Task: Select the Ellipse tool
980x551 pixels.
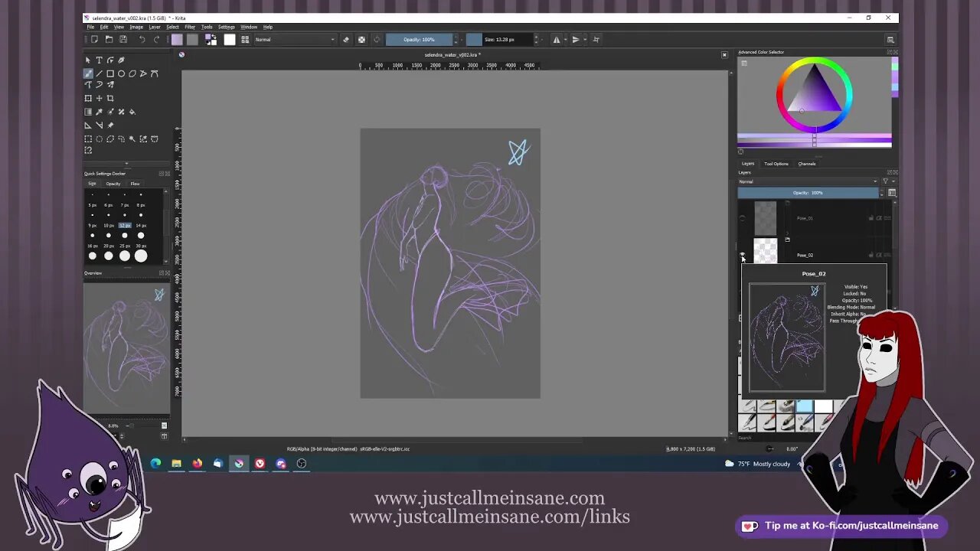Action: [x=121, y=73]
